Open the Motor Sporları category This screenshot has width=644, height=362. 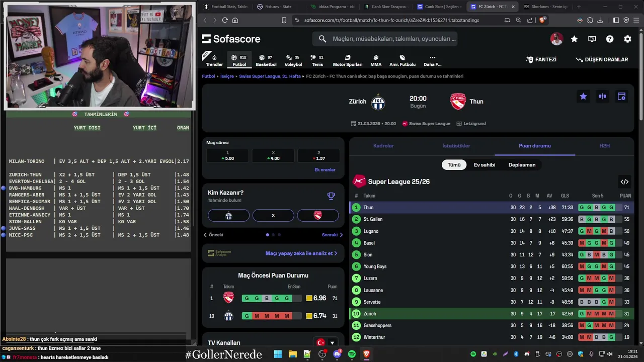coord(348,60)
